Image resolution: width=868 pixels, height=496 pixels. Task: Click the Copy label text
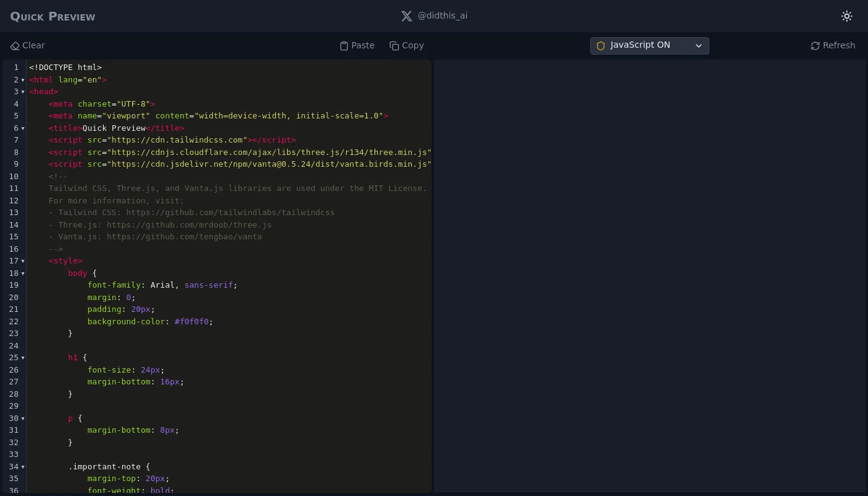pos(413,45)
